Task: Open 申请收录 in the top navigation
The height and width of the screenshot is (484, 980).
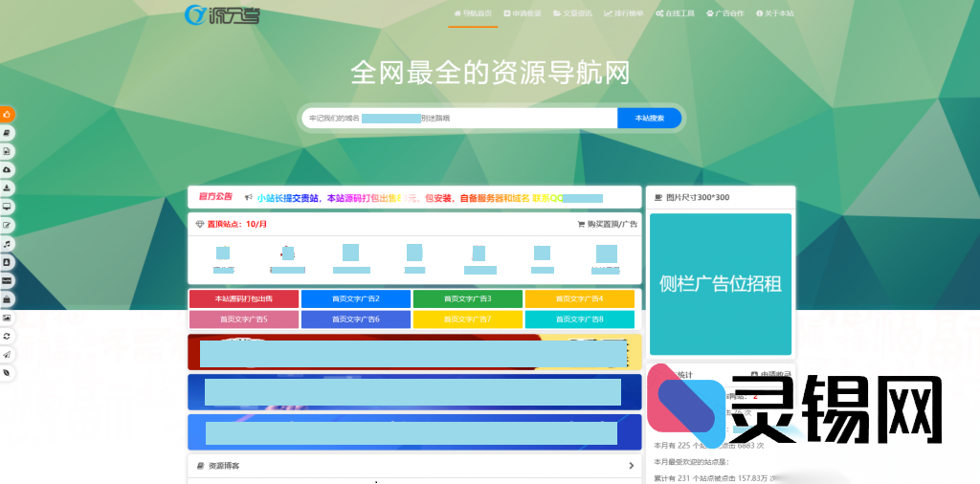Action: tap(522, 13)
